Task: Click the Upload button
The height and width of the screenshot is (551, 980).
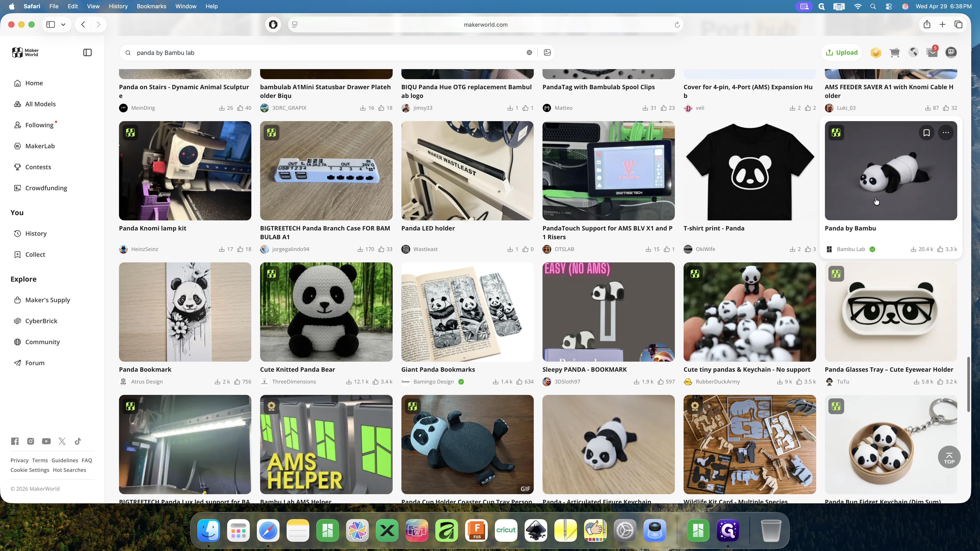Action: coord(842,52)
